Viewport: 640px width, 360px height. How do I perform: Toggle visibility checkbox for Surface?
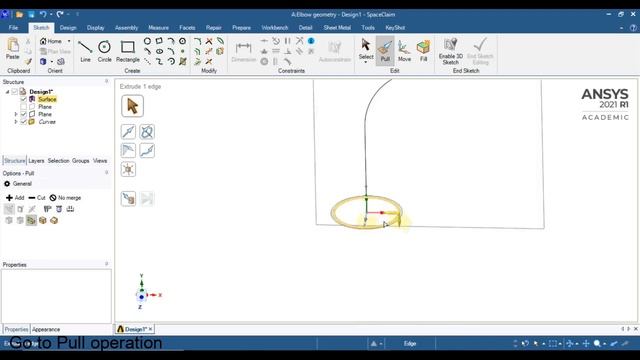(x=23, y=99)
